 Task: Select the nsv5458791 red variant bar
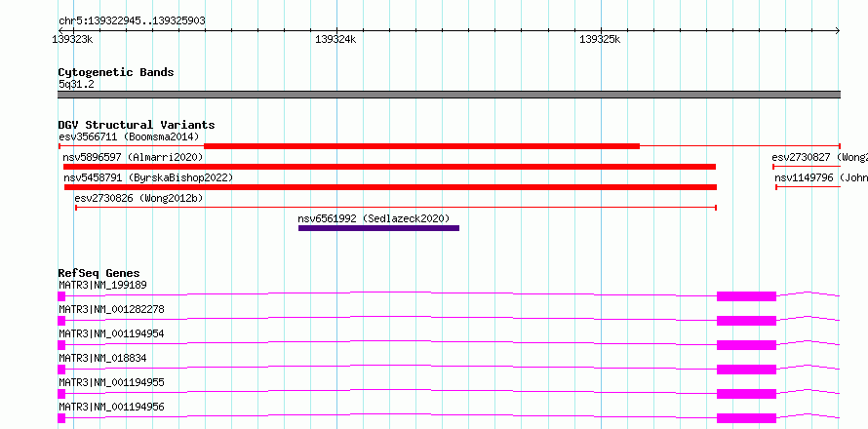(390, 187)
